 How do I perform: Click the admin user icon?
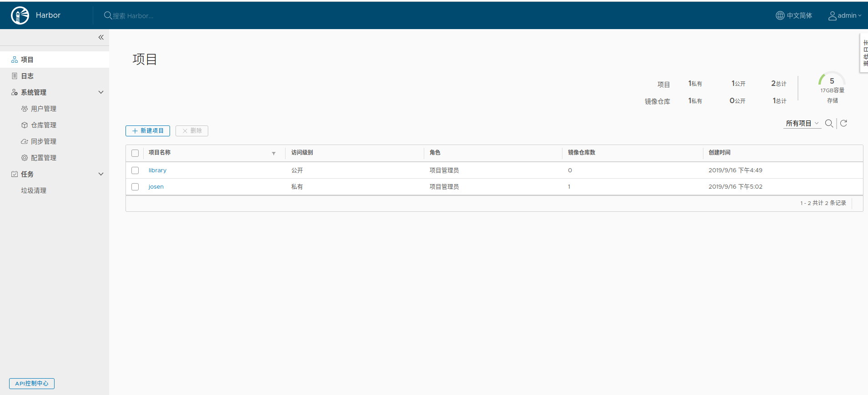[832, 16]
